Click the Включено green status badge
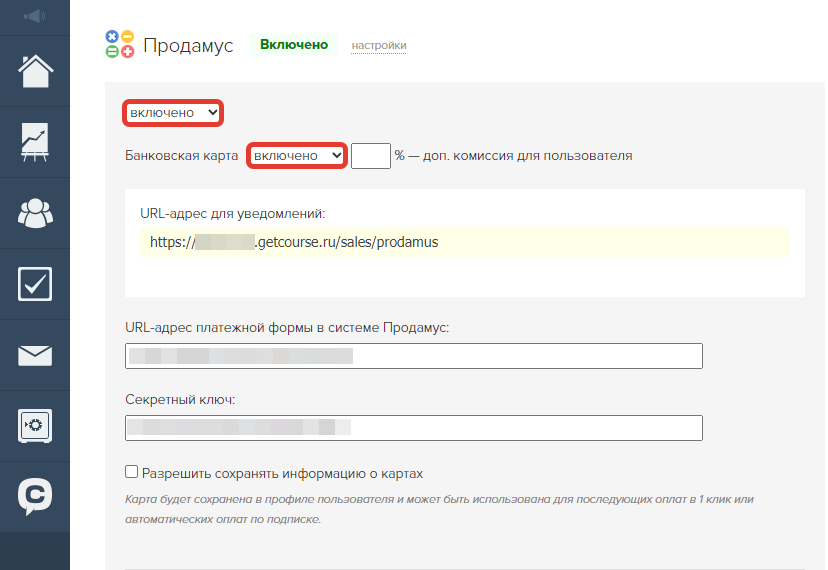The width and height of the screenshot is (828, 570). pyautogui.click(x=294, y=45)
